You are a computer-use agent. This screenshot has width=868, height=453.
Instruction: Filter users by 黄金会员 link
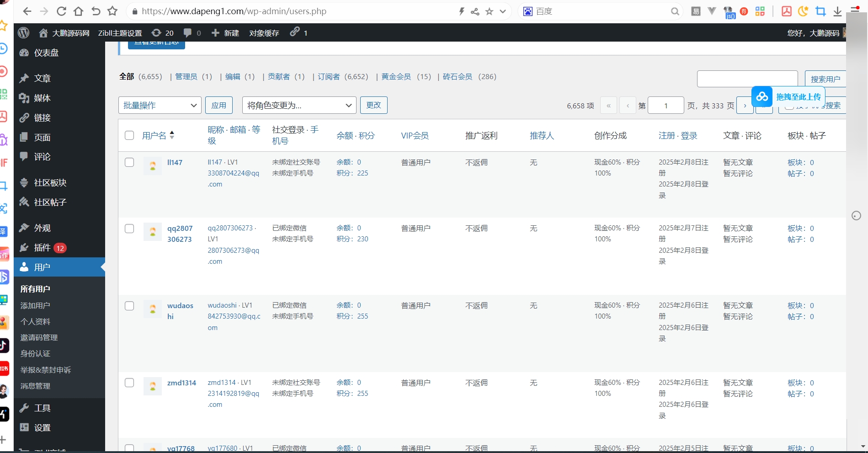(x=396, y=77)
